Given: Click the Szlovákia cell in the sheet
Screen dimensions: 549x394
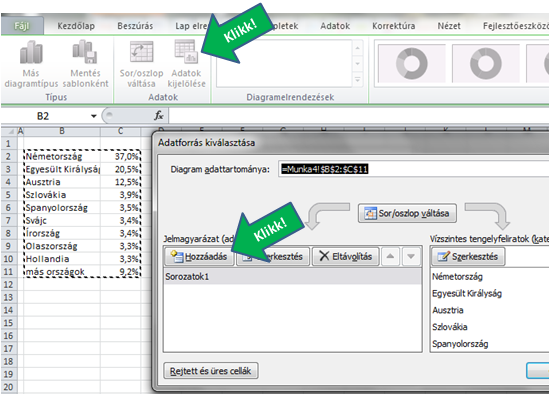Looking at the screenshot, I should pyautogui.click(x=62, y=195).
